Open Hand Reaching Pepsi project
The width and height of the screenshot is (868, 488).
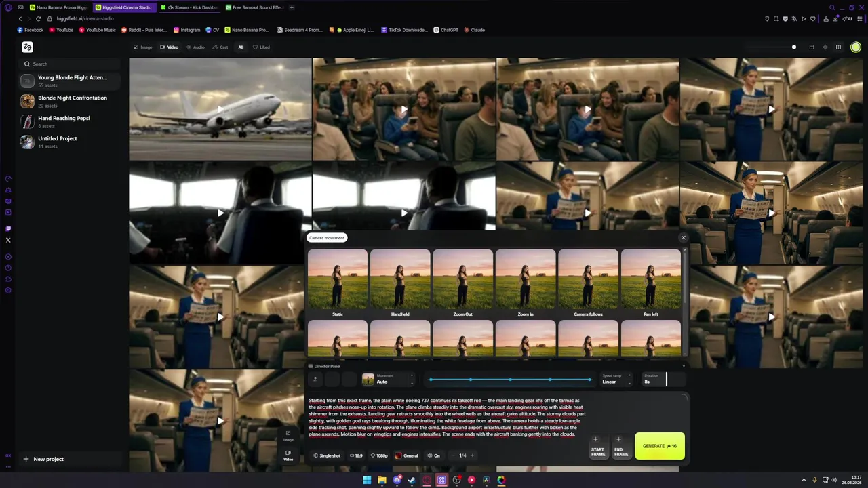click(71, 121)
